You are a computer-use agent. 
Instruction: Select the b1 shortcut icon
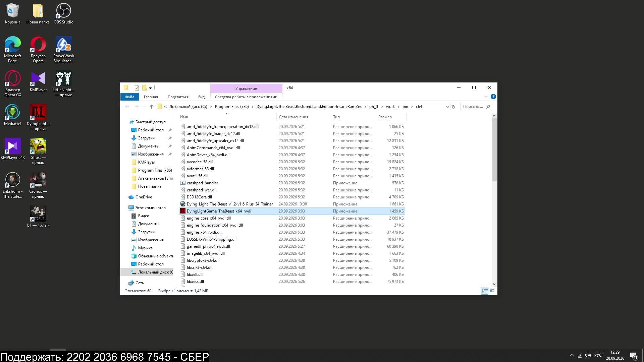[x=38, y=217]
